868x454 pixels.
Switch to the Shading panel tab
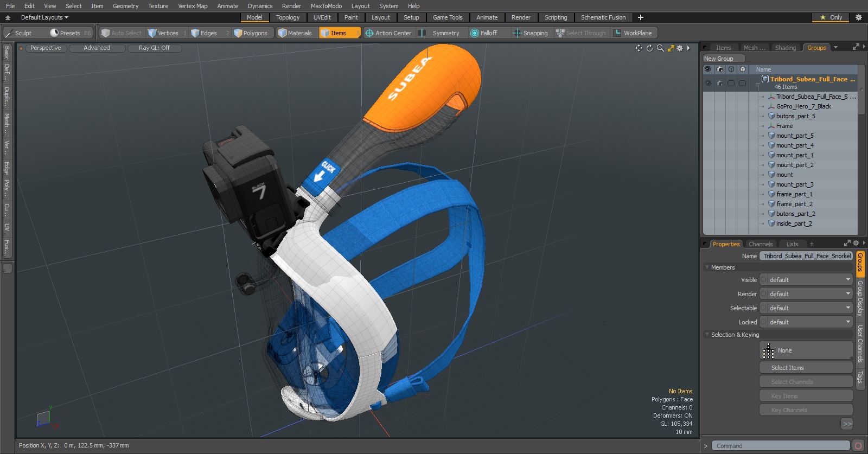(x=785, y=48)
